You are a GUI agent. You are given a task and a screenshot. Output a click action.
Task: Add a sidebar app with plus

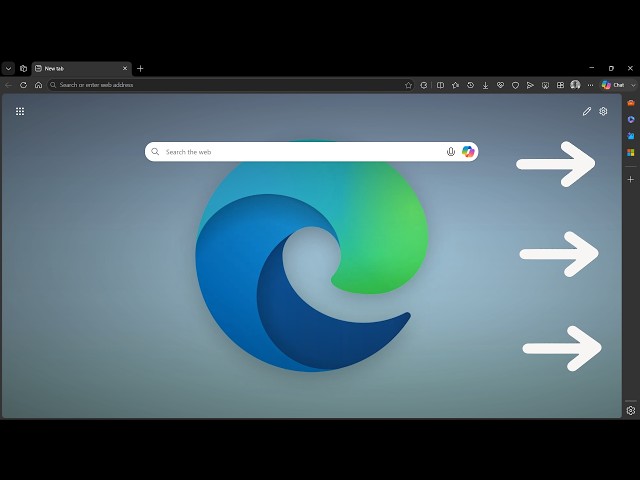(631, 180)
